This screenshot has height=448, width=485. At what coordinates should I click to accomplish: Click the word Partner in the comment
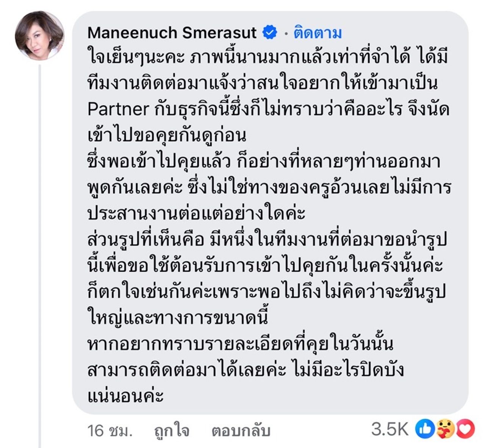click(118, 109)
